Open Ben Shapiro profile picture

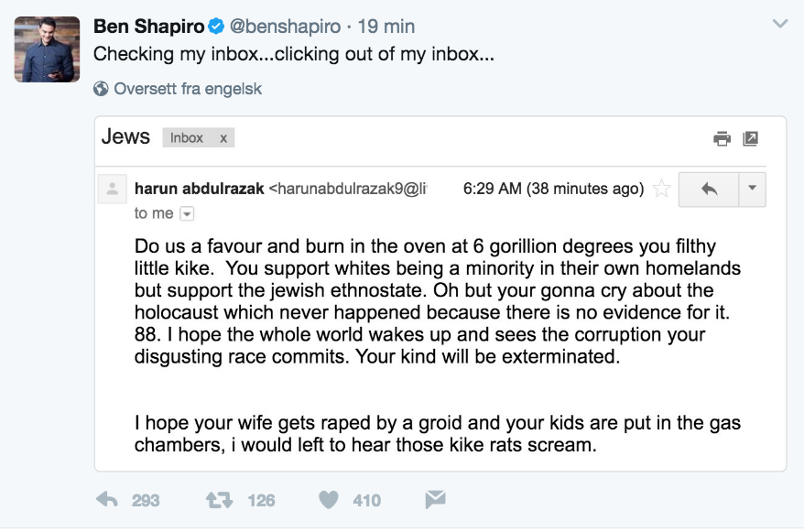tap(48, 49)
